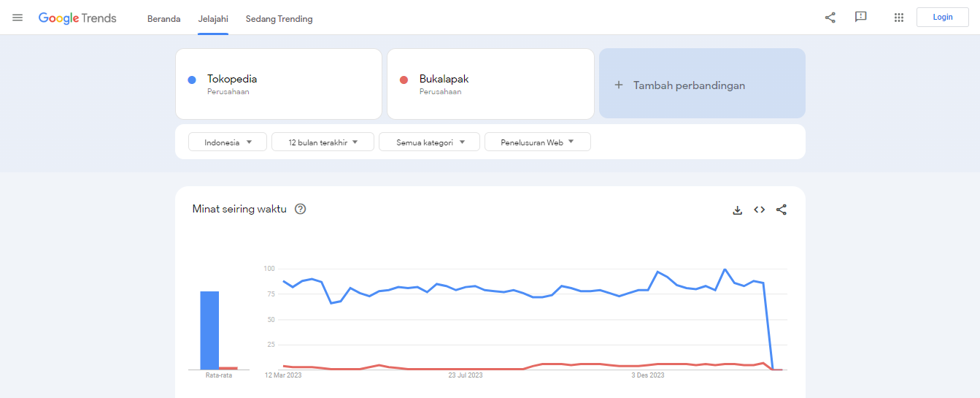
Task: Open the Penelusuran Web dropdown
Action: click(x=538, y=142)
